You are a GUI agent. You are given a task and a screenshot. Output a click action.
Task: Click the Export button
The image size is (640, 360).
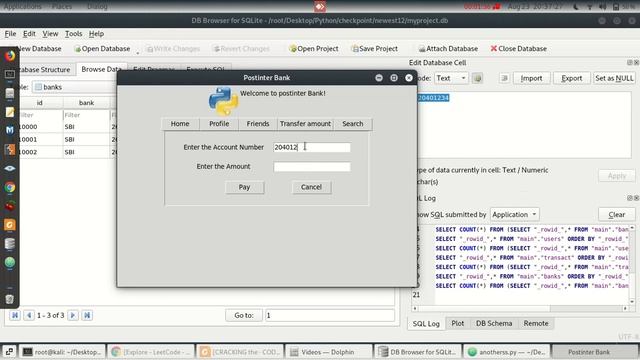pyautogui.click(x=572, y=78)
